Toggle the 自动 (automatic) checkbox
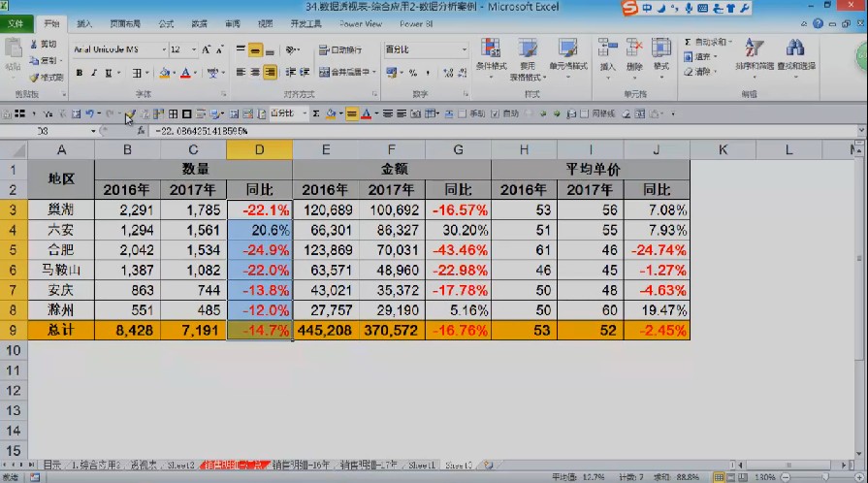 click(x=495, y=113)
